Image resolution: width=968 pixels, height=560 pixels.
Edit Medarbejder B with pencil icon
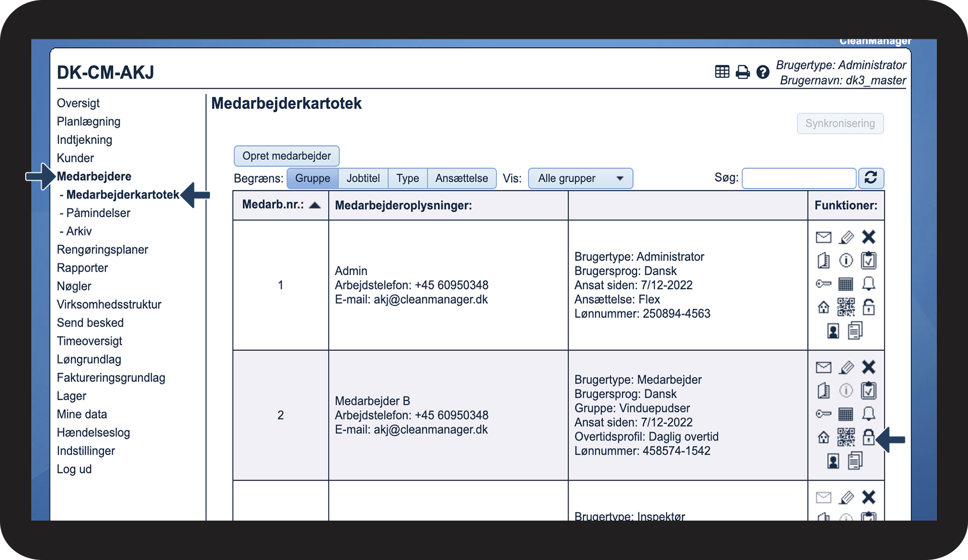point(846,367)
